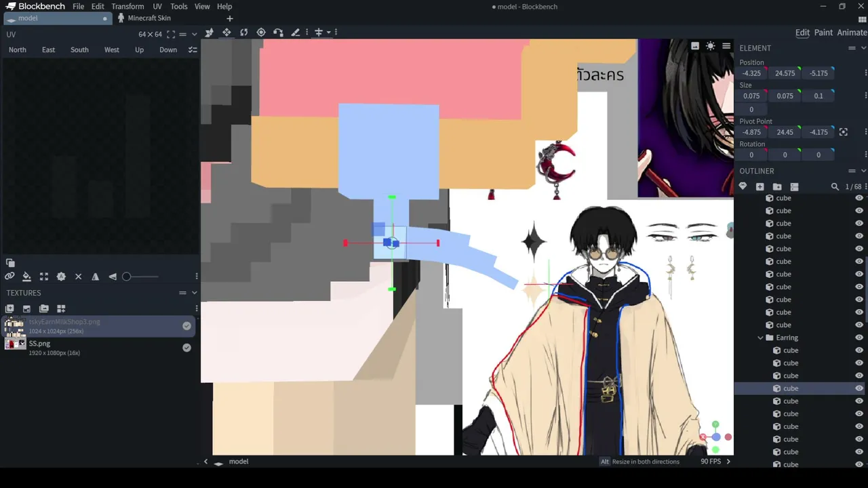Click the Add Group icon in Outliner
The height and width of the screenshot is (488, 868).
777,186
